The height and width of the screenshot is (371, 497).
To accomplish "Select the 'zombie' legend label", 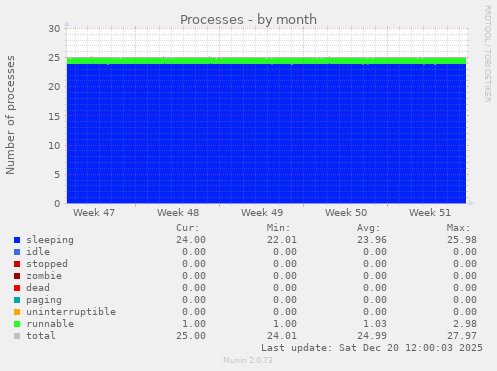I will tap(44, 276).
